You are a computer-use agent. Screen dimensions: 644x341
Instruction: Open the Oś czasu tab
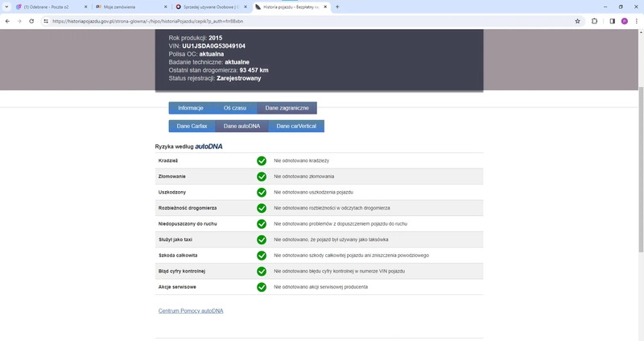pos(235,108)
